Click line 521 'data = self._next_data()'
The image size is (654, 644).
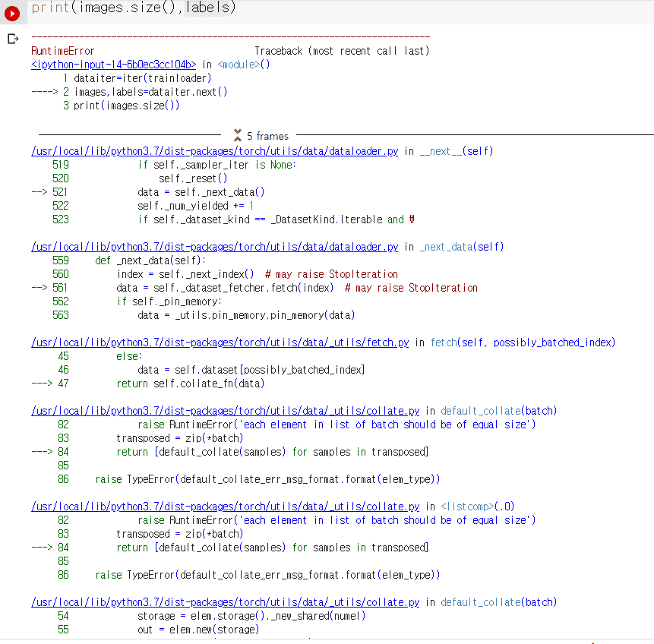pos(201,192)
